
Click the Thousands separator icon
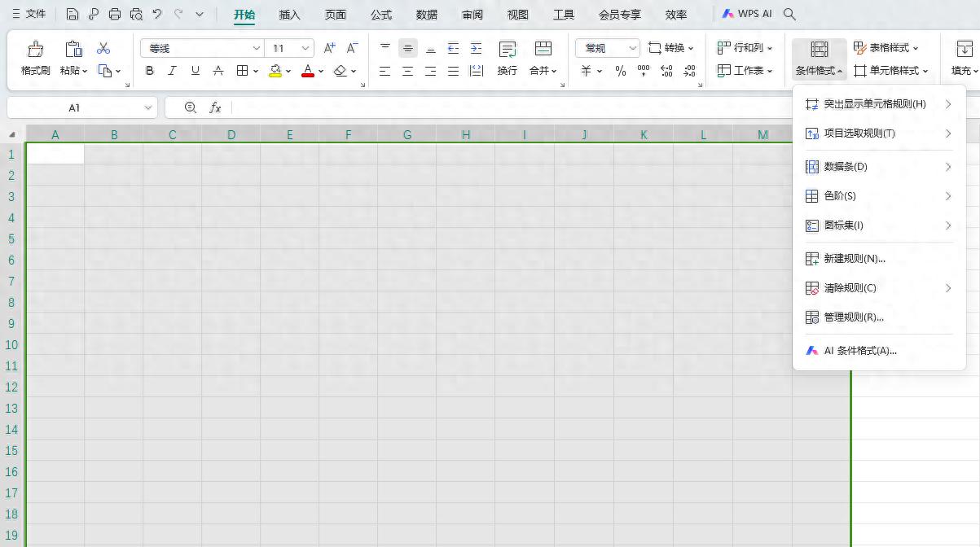click(x=644, y=71)
